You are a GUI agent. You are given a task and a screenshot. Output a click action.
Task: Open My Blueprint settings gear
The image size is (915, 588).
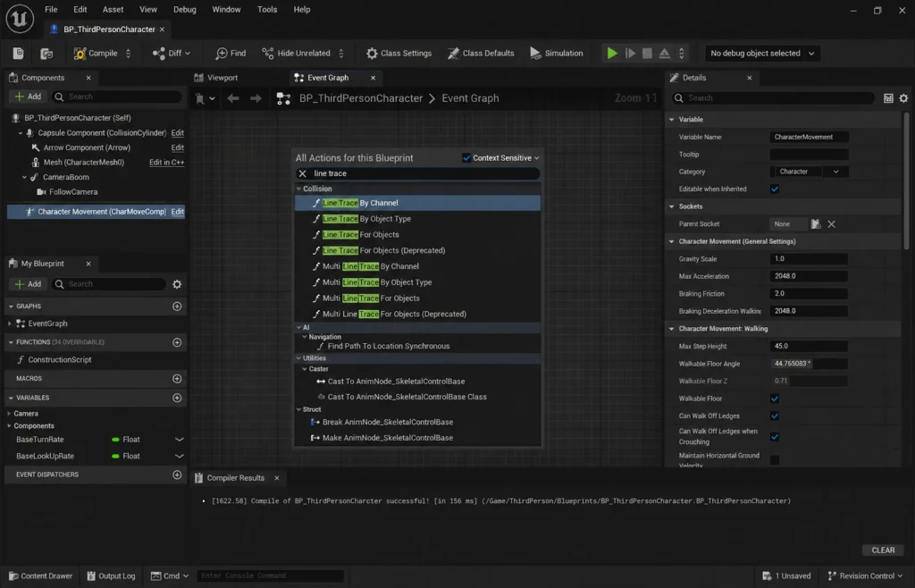tap(177, 284)
